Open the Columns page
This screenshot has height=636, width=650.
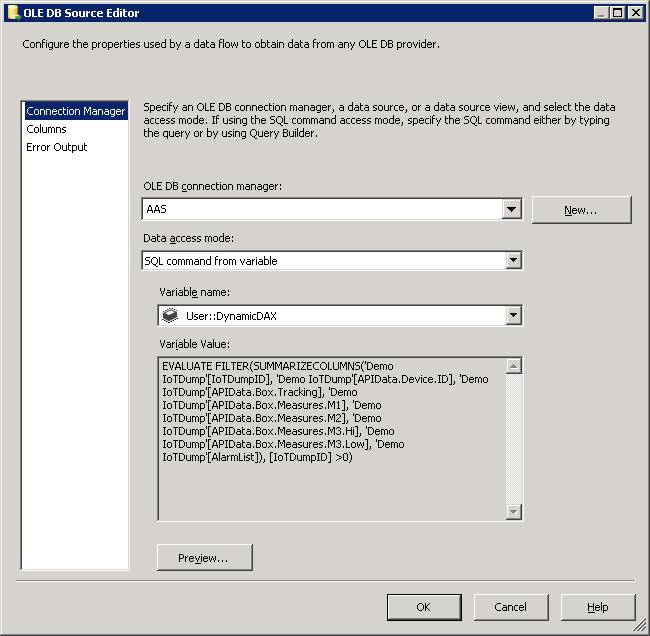coord(46,129)
